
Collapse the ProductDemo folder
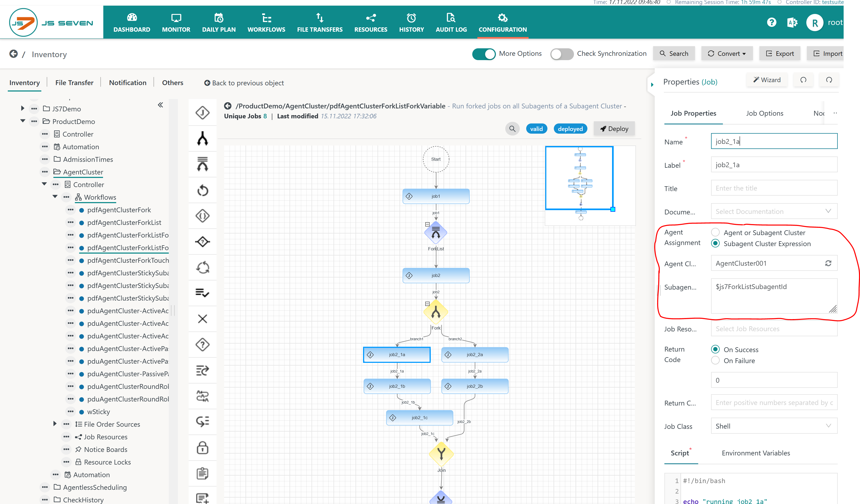coord(23,121)
